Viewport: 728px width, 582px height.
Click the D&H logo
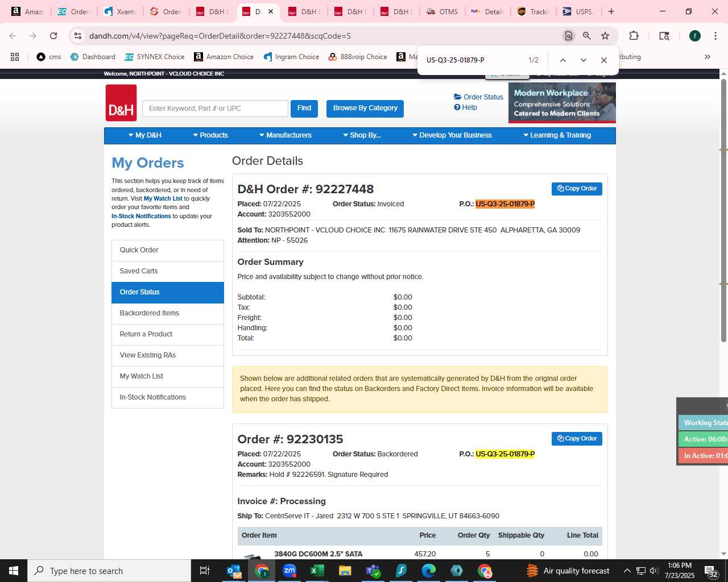121,103
